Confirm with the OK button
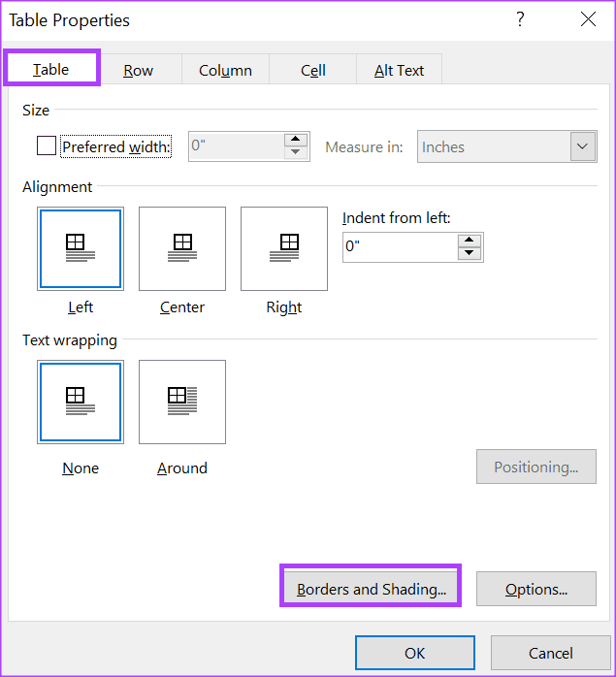The image size is (616, 677). tap(414, 653)
